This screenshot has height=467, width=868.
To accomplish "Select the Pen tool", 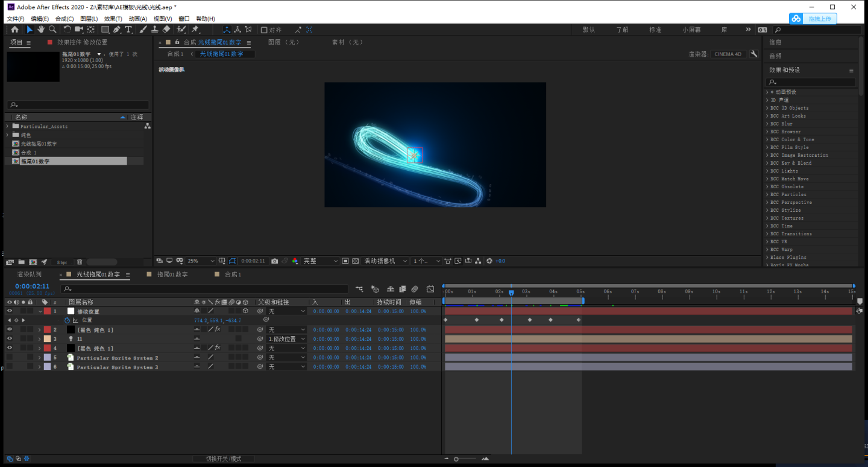I will (117, 30).
